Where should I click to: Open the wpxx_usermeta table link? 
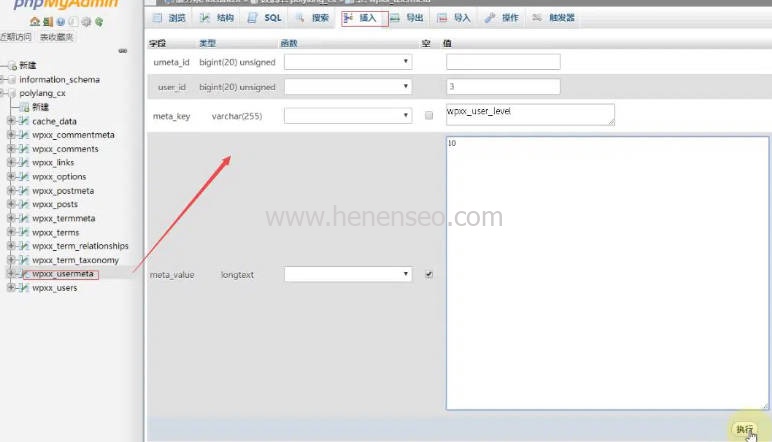click(64, 274)
